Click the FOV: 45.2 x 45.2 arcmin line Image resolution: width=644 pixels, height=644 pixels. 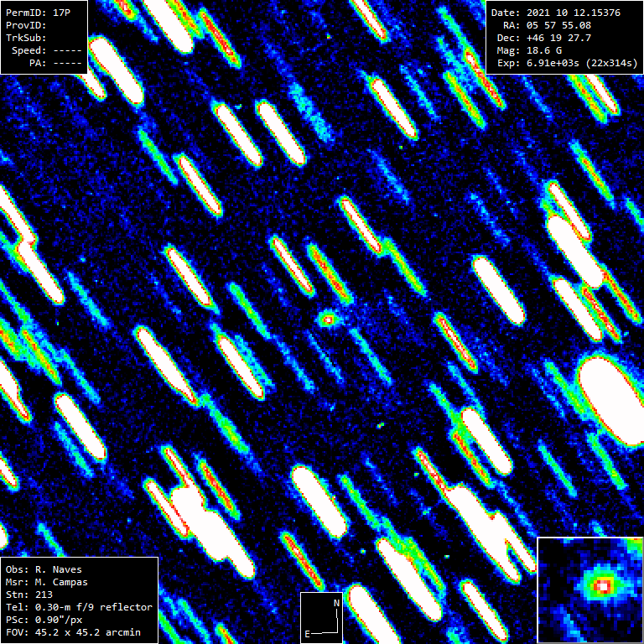coord(73,632)
